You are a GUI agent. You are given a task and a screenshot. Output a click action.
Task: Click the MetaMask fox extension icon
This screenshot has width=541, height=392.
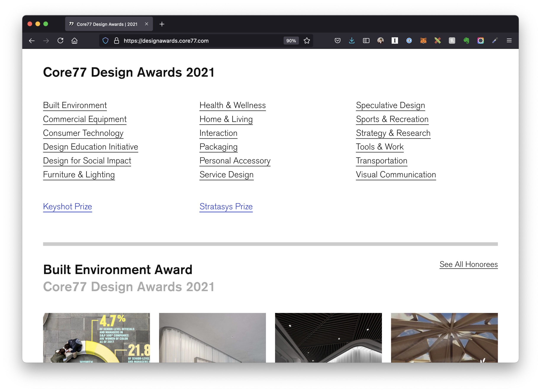[x=423, y=41]
